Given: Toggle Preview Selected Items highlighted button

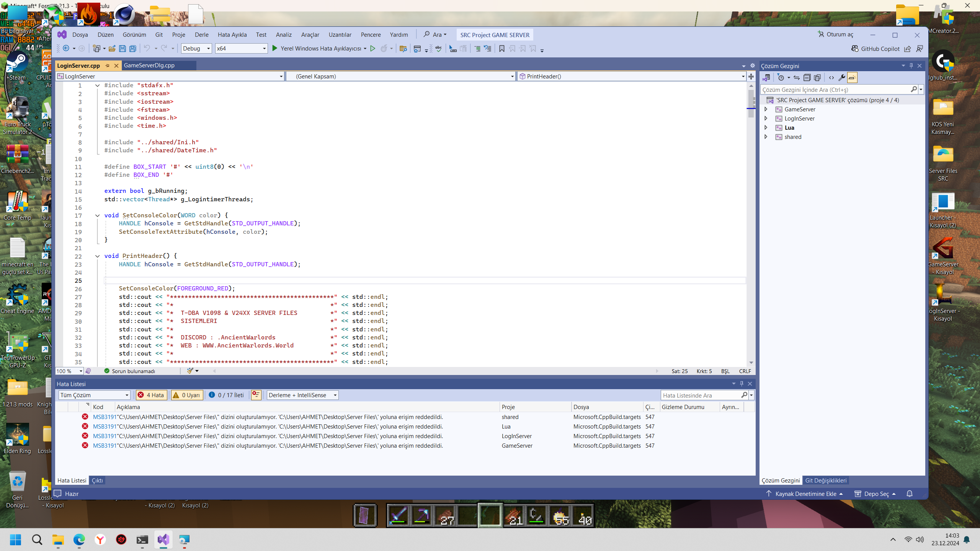Looking at the screenshot, I should click(x=852, y=78).
